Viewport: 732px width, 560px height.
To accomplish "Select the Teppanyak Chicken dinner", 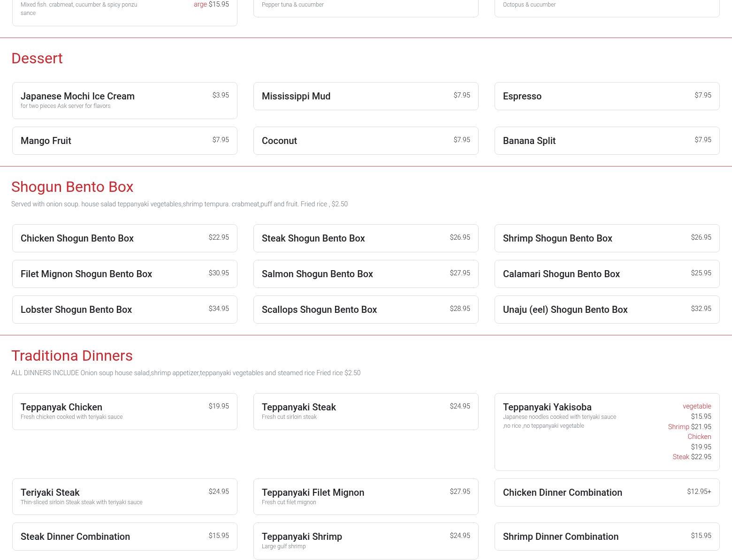I will (124, 411).
